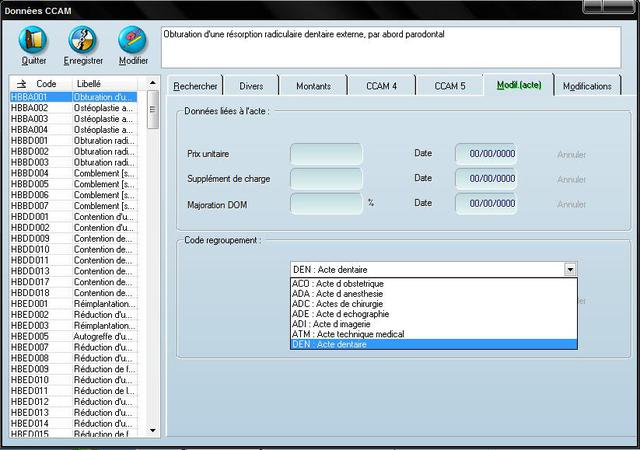This screenshot has height=450, width=640.
Task: Open the Rechercher tab
Action: (195, 86)
